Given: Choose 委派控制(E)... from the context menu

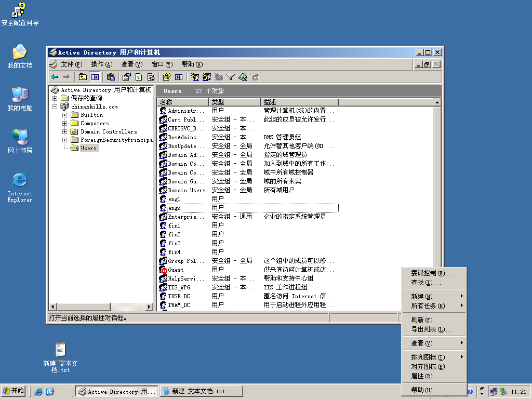Looking at the screenshot, I should (434, 273).
